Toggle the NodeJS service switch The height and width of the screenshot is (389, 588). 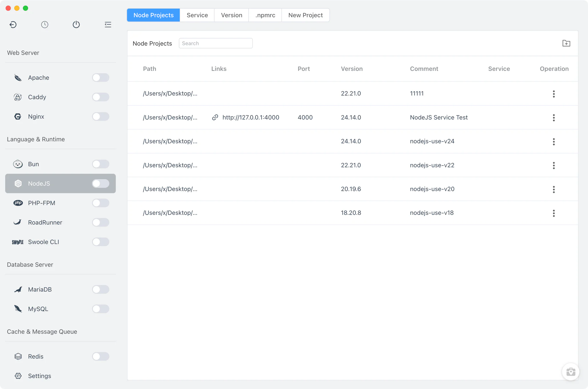[x=100, y=184]
